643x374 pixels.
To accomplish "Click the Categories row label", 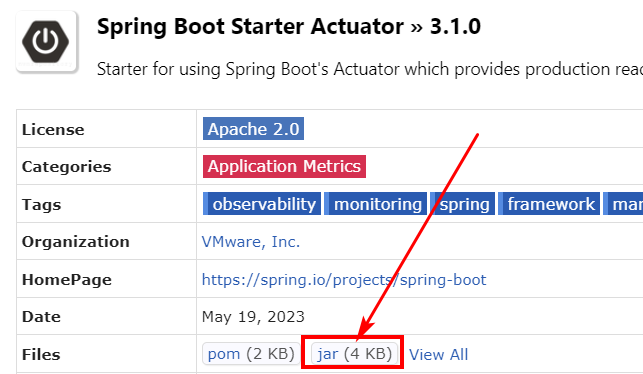I will [66, 166].
